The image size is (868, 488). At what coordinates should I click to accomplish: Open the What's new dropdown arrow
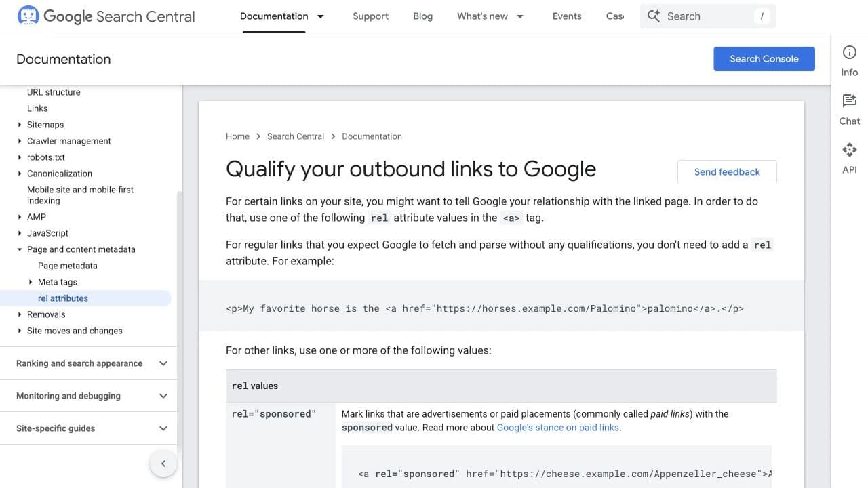click(x=520, y=16)
